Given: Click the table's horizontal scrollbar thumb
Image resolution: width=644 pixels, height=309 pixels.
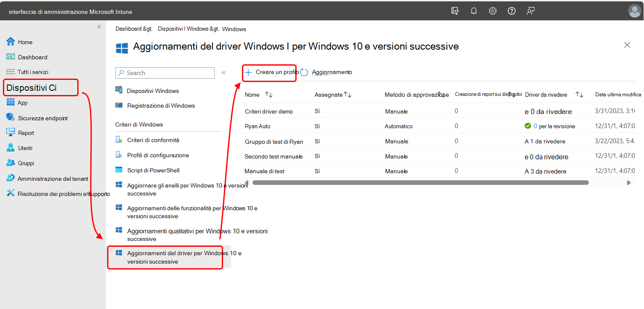Looking at the screenshot, I should pyautogui.click(x=421, y=182).
